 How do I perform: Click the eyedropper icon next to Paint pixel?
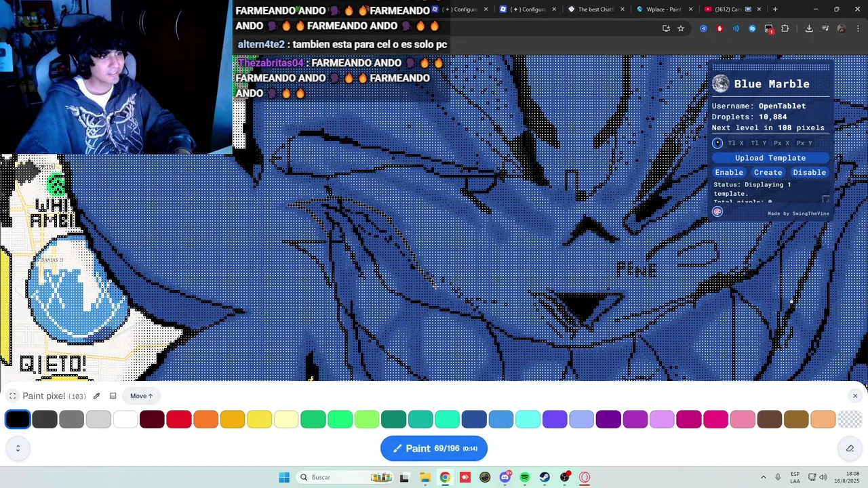[96, 396]
